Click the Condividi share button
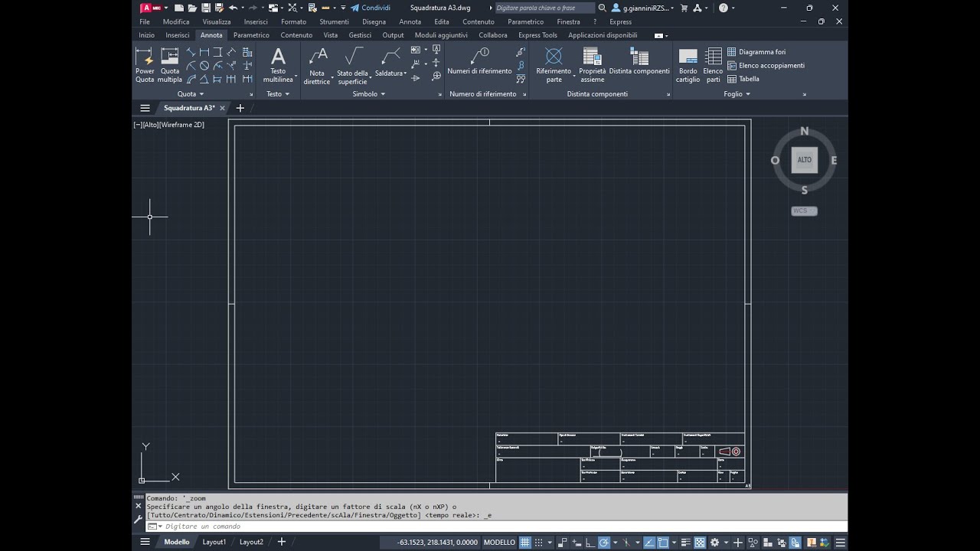Image resolution: width=980 pixels, height=551 pixels. point(371,8)
